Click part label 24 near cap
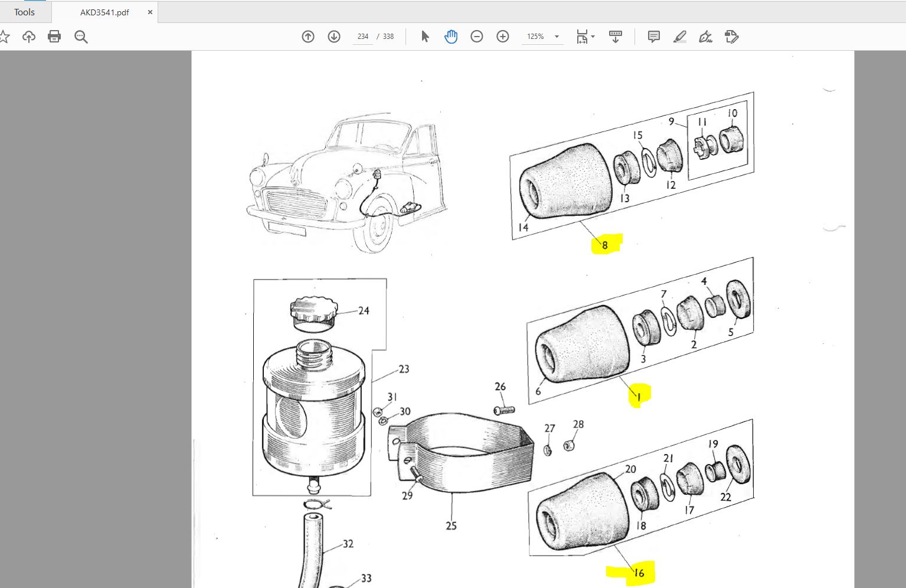Screen dimensions: 906x588 pyautogui.click(x=364, y=311)
